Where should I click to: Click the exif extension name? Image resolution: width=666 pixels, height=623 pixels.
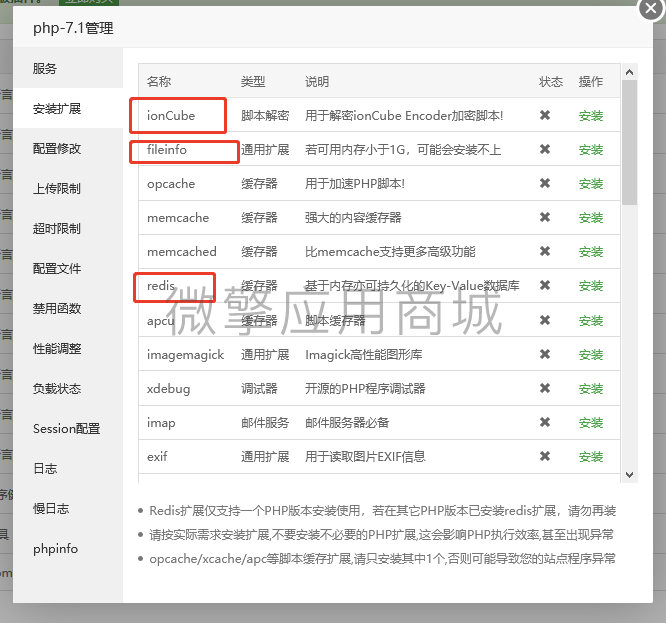(x=157, y=457)
